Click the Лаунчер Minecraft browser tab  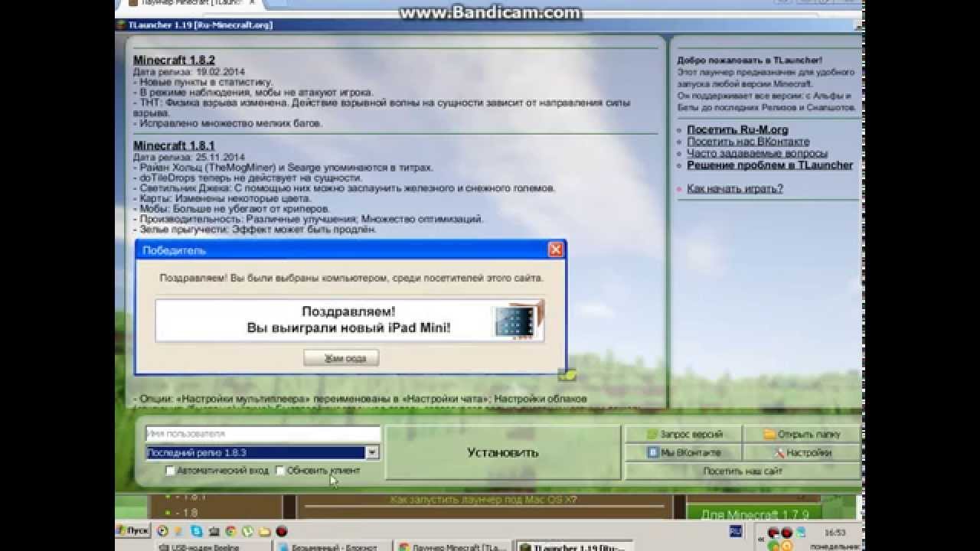[188, 4]
